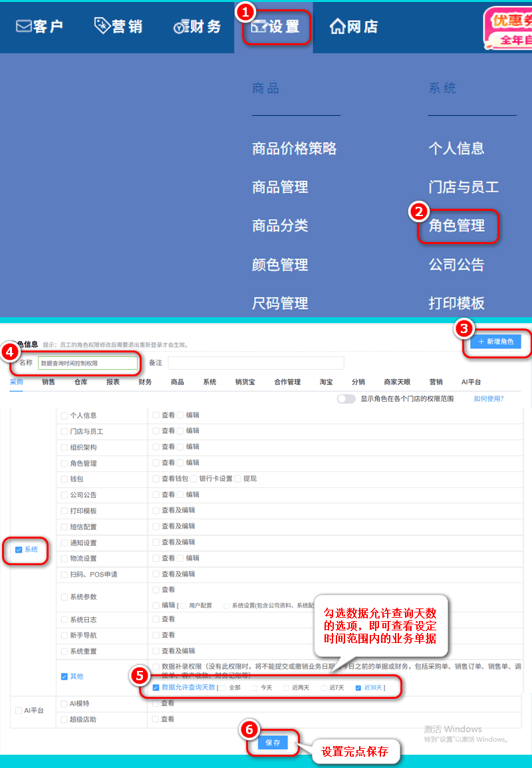The image size is (532, 768).
Task: Click the money icon beside 财务
Action: (181, 27)
